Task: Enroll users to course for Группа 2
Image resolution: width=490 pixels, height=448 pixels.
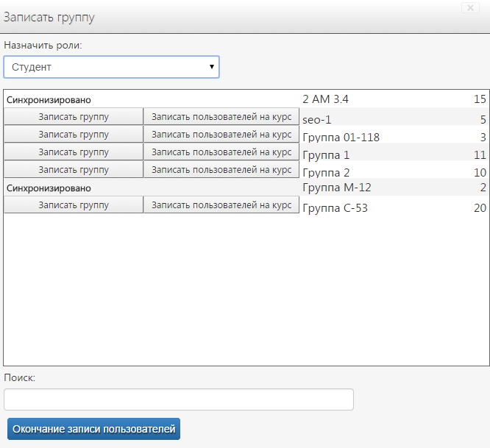Action: pyautogui.click(x=221, y=170)
